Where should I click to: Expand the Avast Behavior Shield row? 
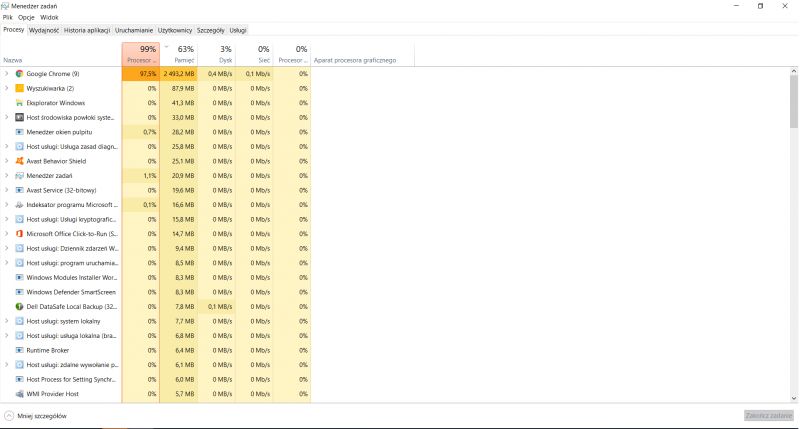[7, 161]
